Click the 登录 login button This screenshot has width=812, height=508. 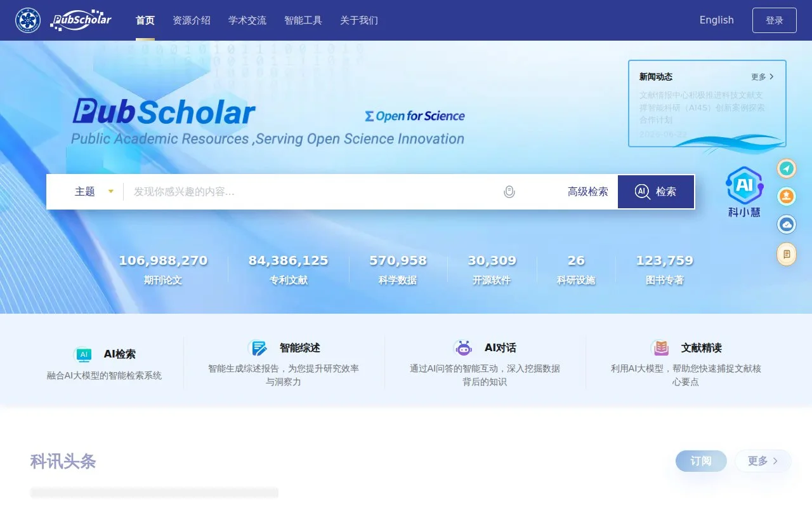(x=775, y=20)
